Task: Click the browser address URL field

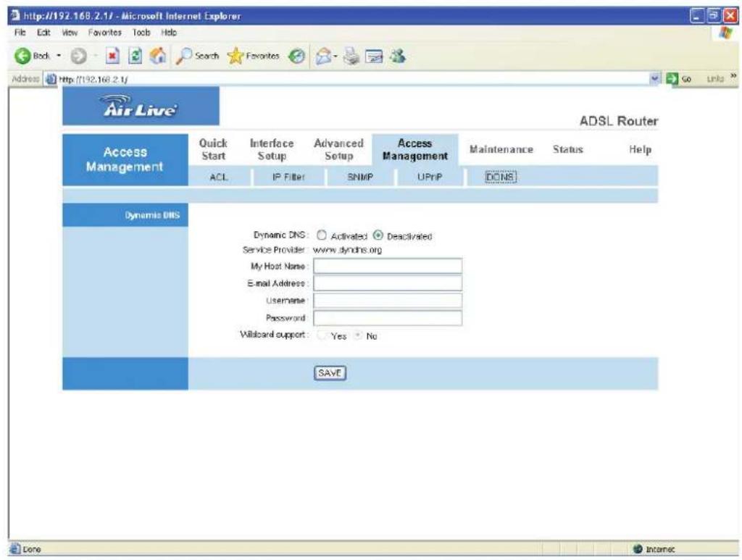Action: (x=353, y=80)
